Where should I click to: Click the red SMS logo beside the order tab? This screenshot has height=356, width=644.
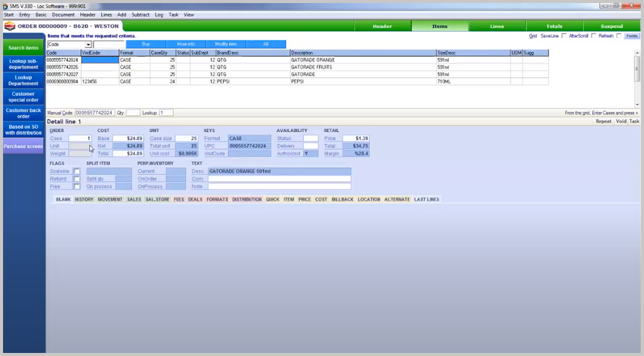[x=10, y=27]
